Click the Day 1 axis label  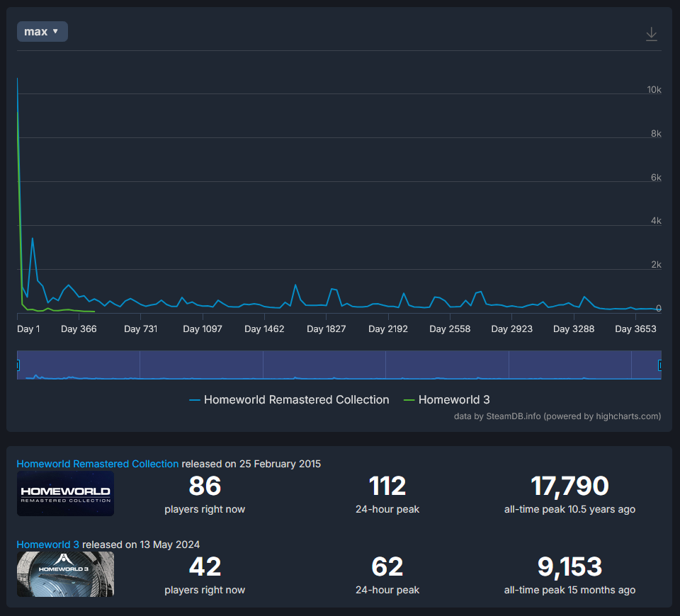pos(28,329)
